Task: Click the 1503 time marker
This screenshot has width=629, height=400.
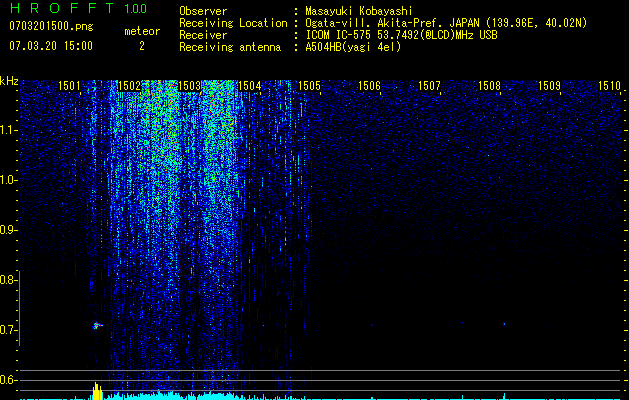Action: [x=189, y=85]
